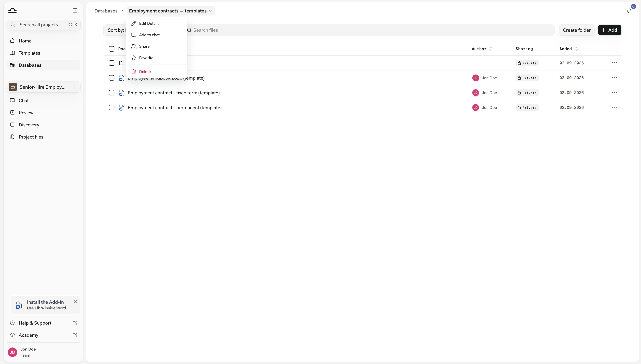Click the Create folder button
Screen dimensions: 641x364
pos(576,30)
